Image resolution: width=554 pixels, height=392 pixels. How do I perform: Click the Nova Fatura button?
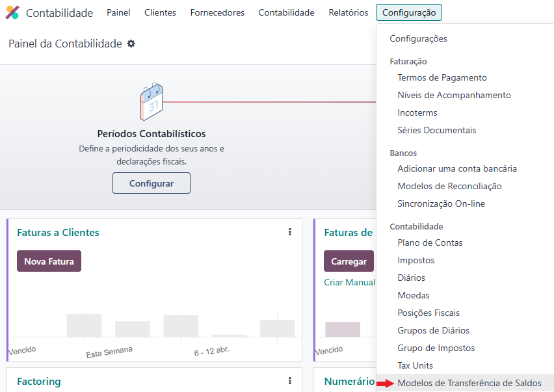point(49,261)
